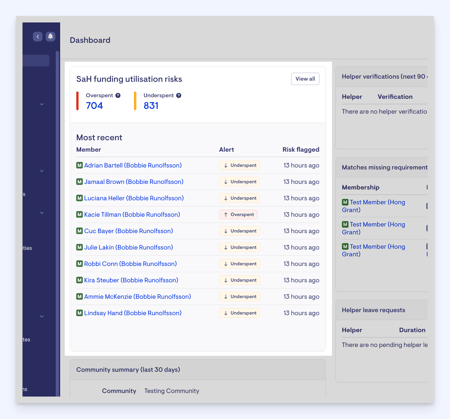Click Underspent alert badge for Lindsay Hand

point(240,313)
